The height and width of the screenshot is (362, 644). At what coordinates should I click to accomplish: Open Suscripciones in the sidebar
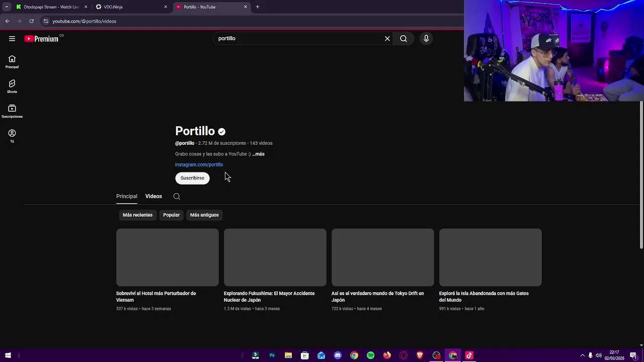(x=12, y=111)
